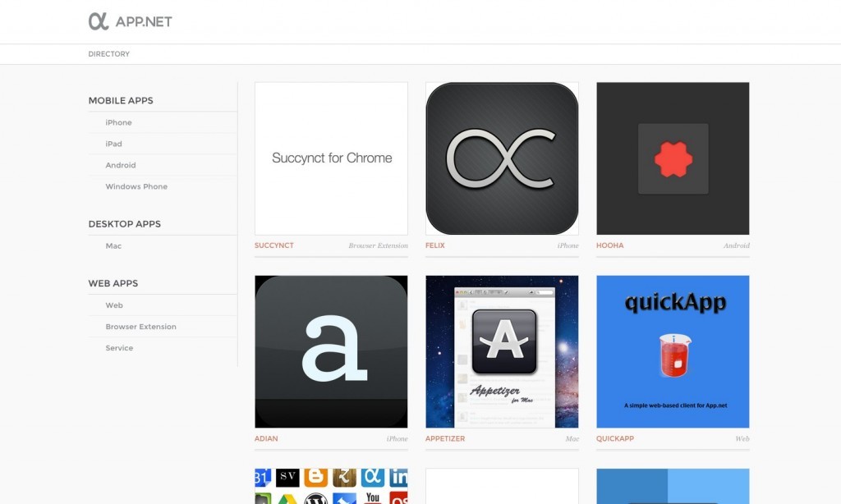The height and width of the screenshot is (504, 841).
Task: Open the blue two-tone app thumbnail
Action: click(x=673, y=486)
